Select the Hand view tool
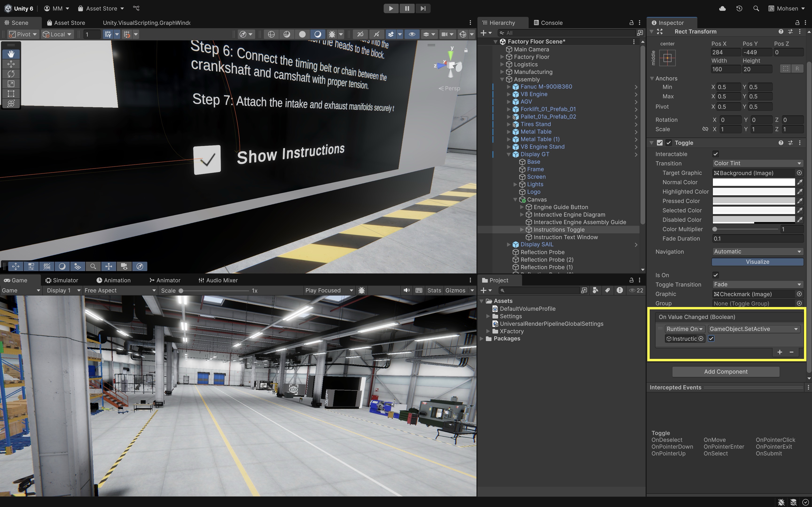The image size is (812, 507). (11, 54)
